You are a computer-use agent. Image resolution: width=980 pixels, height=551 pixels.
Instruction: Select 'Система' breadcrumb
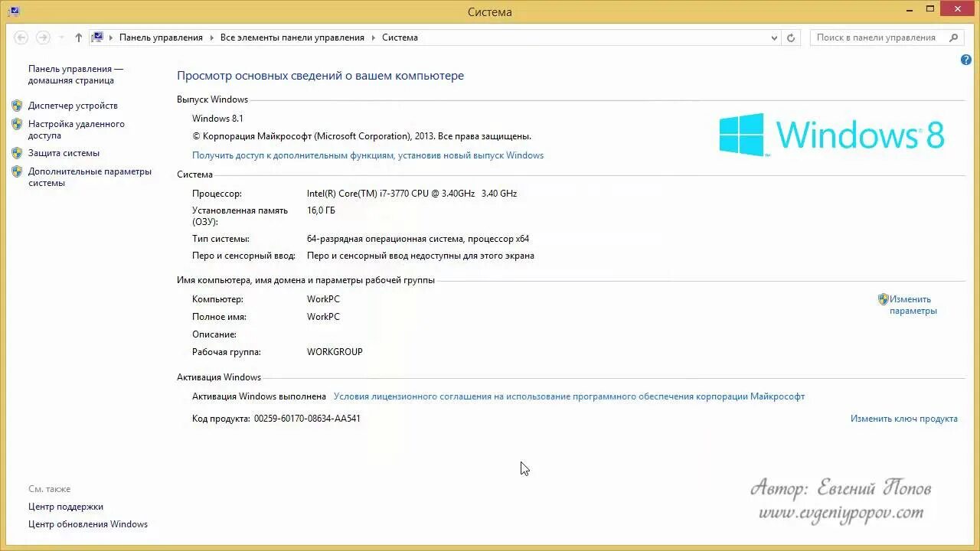pos(400,37)
